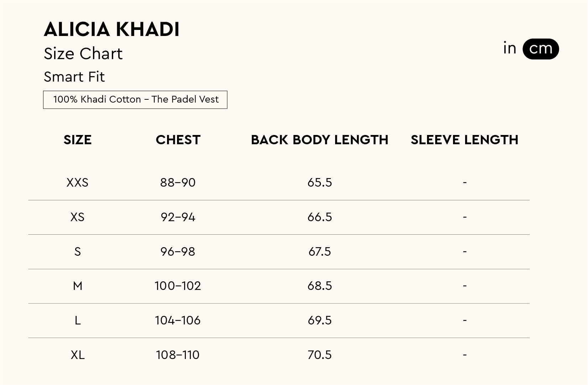This screenshot has width=588, height=385.
Task: Click the 100–102 chest measurement
Action: 178,286
